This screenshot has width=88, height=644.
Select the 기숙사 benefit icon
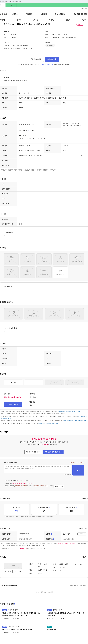[x=27, y=259]
